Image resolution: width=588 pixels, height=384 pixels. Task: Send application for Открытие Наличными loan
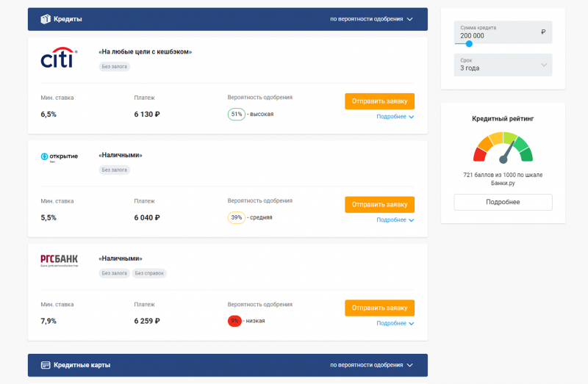(379, 204)
